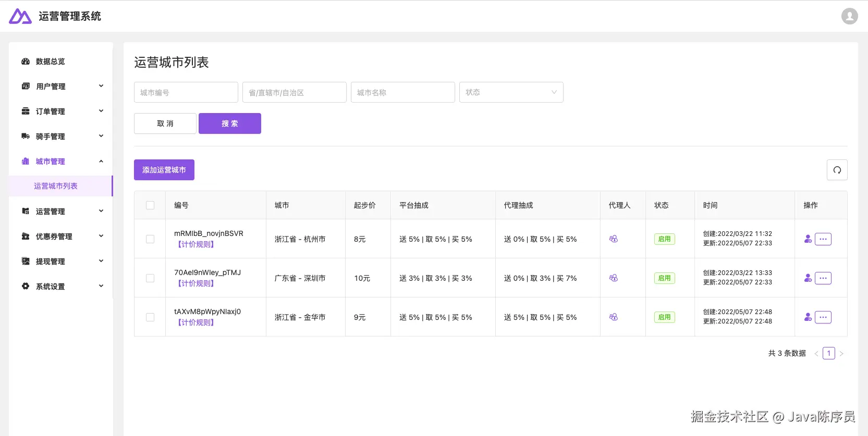Image resolution: width=868 pixels, height=436 pixels.
Task: Select 运营城市列表 submenu item
Action: pyautogui.click(x=56, y=186)
